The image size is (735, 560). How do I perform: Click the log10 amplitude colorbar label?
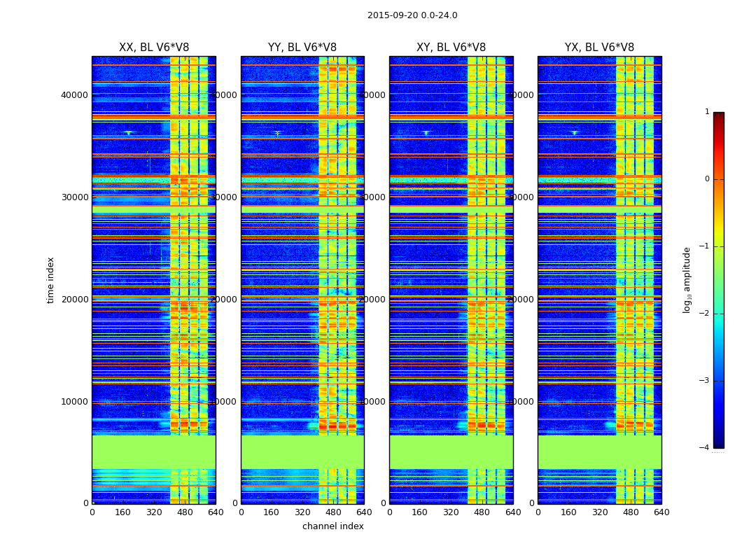point(687,280)
